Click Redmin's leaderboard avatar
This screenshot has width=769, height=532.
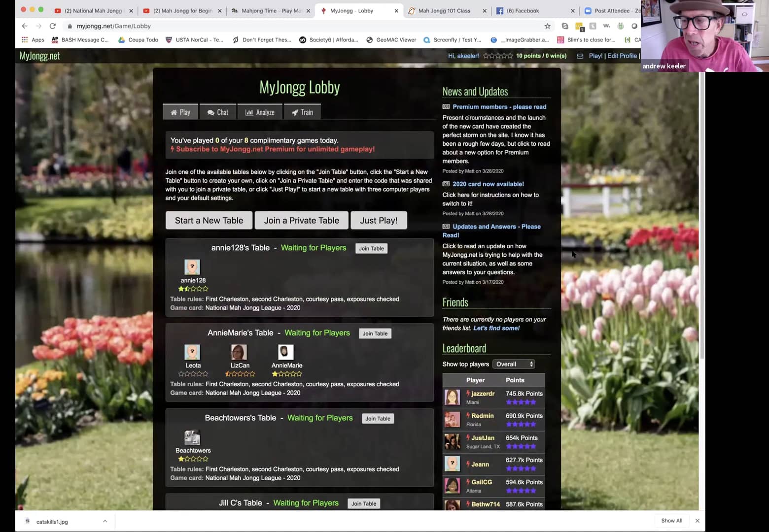pyautogui.click(x=452, y=419)
